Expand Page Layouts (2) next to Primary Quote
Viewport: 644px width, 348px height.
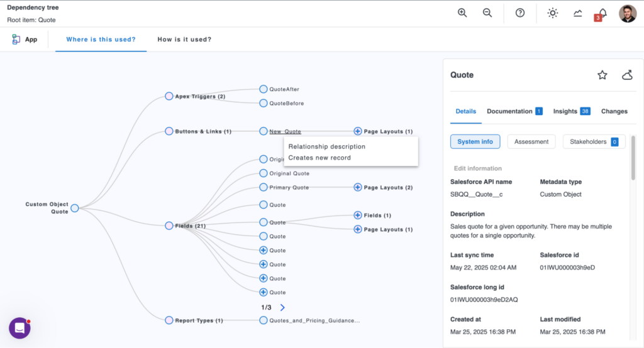[x=358, y=187]
